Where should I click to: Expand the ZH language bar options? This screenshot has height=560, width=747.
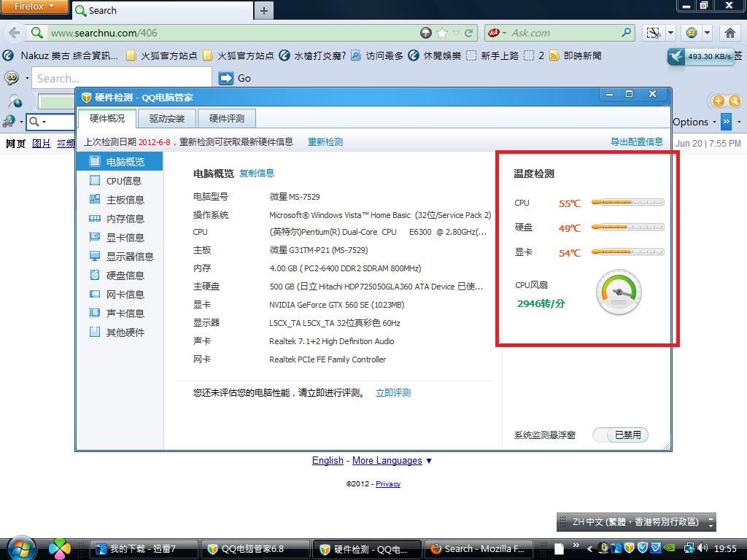point(711,522)
